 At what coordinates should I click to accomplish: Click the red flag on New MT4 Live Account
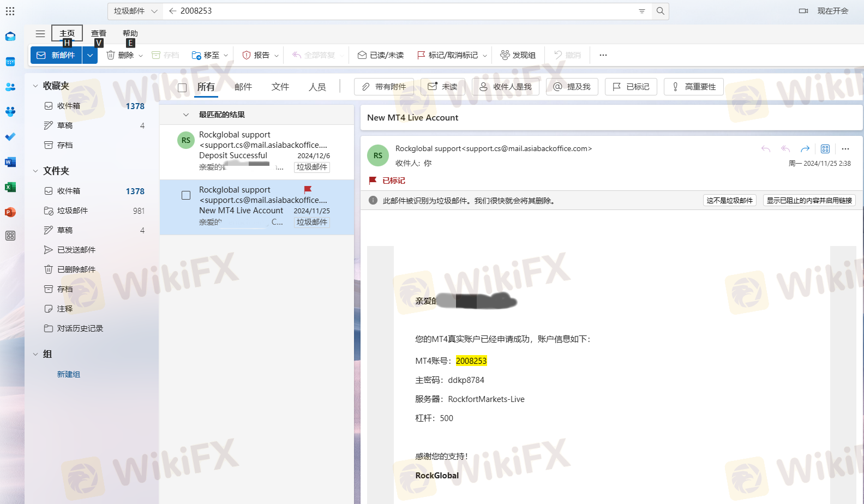(308, 189)
